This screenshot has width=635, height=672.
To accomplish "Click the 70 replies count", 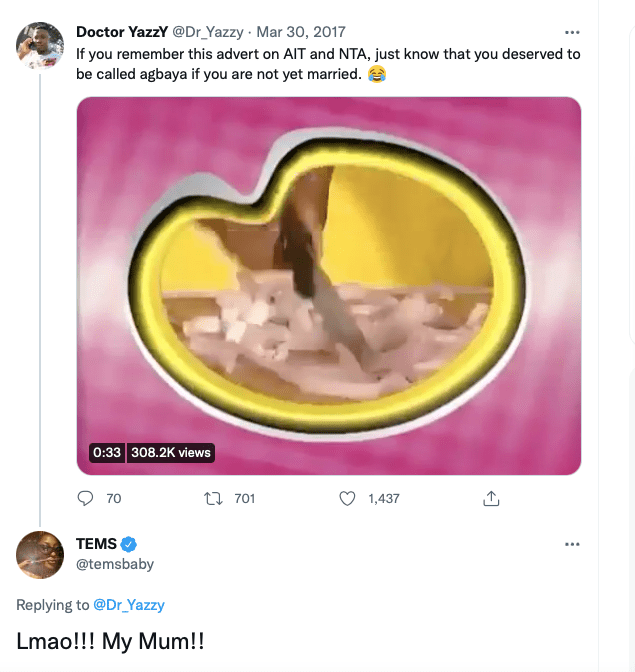I will 113,498.
